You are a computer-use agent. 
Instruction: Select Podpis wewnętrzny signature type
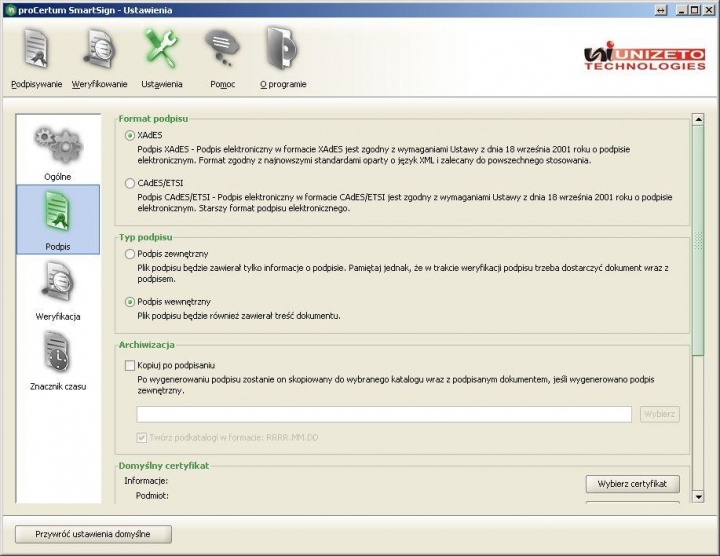coord(130,302)
